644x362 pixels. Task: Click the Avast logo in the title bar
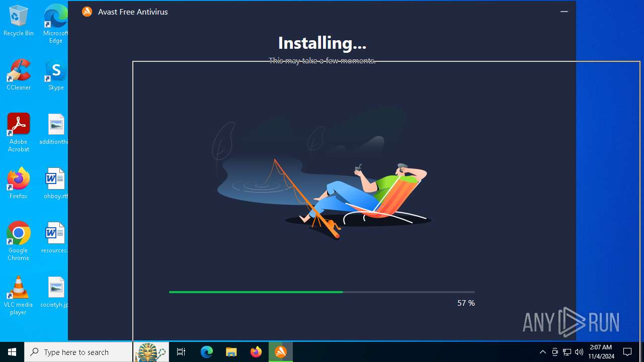(x=87, y=12)
